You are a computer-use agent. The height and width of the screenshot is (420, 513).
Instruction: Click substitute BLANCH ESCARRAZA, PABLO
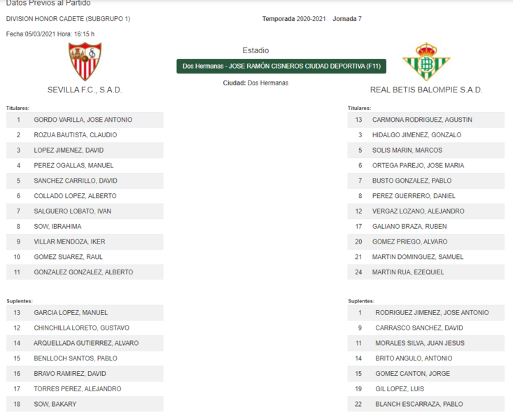tap(426, 405)
